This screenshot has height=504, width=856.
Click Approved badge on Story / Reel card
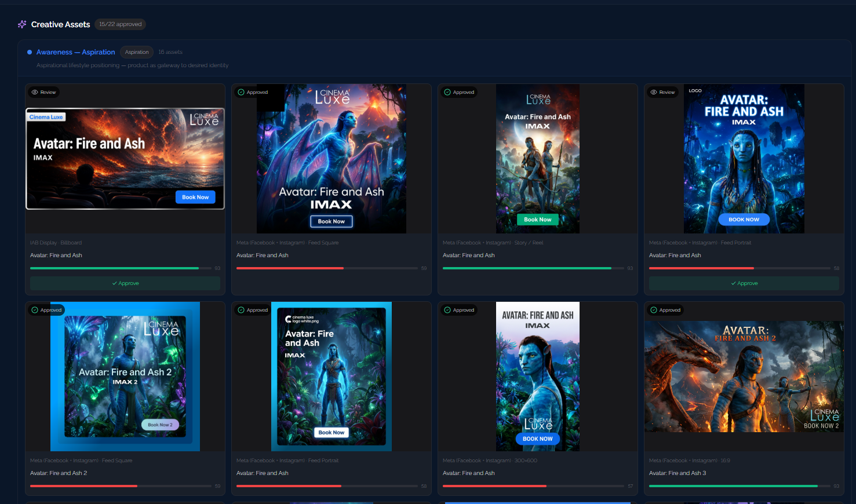pyautogui.click(x=459, y=92)
